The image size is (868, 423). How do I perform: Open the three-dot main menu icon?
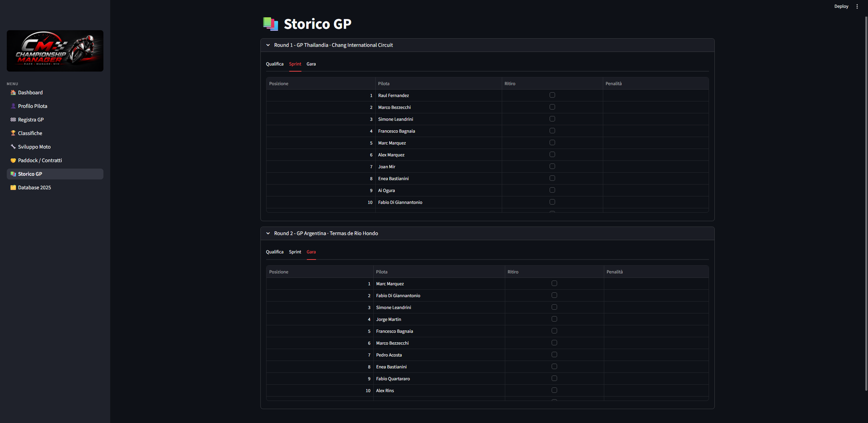pos(857,6)
